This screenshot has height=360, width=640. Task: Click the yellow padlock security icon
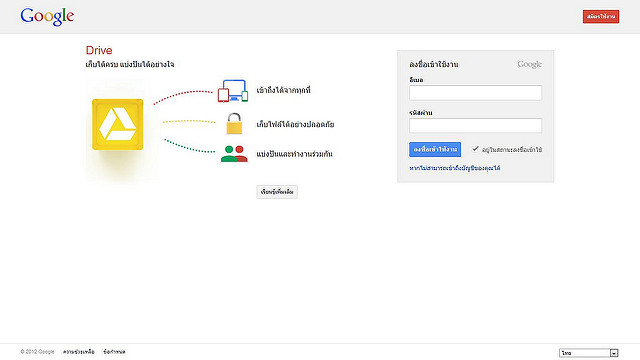pyautogui.click(x=234, y=124)
